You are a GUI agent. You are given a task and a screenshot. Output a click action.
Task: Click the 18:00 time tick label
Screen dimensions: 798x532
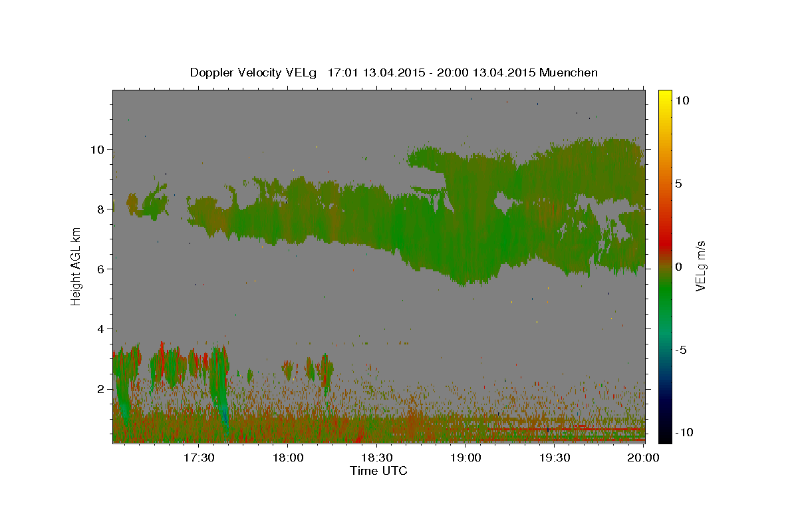tap(287, 458)
